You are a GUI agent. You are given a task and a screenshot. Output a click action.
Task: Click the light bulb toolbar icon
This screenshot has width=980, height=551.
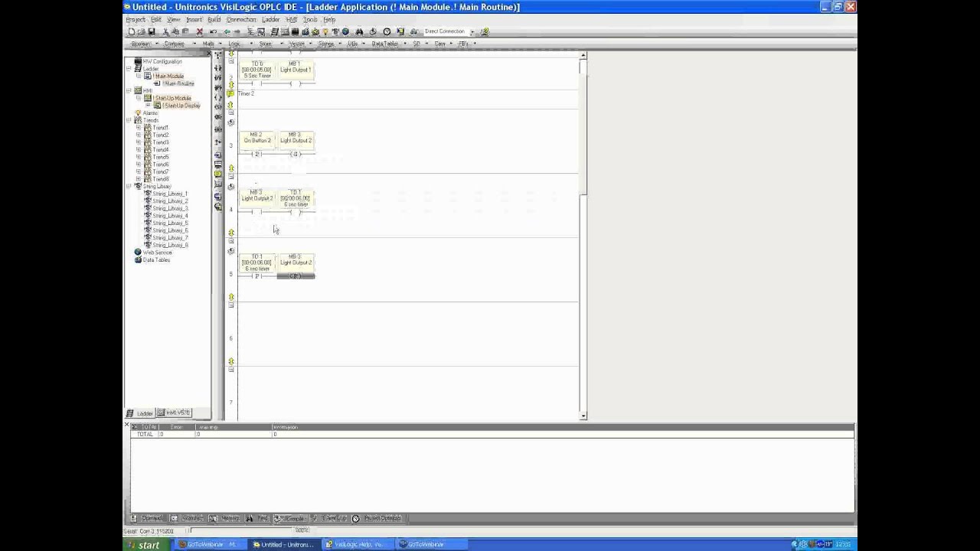(x=325, y=31)
